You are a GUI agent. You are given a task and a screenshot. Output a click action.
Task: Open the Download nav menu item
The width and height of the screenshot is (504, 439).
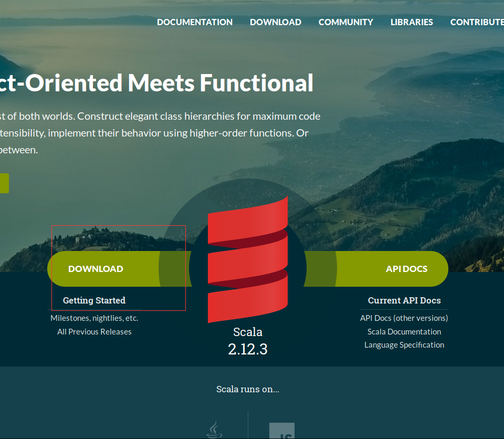tap(276, 22)
